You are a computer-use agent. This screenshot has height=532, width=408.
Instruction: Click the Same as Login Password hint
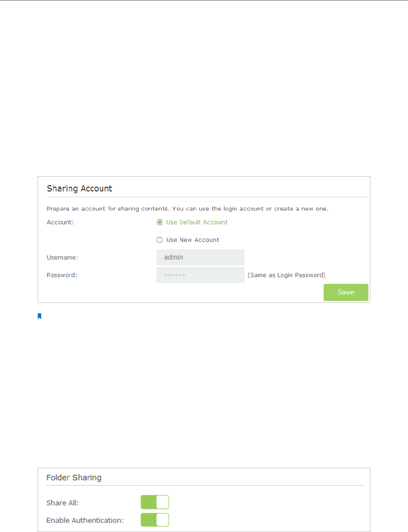click(286, 275)
